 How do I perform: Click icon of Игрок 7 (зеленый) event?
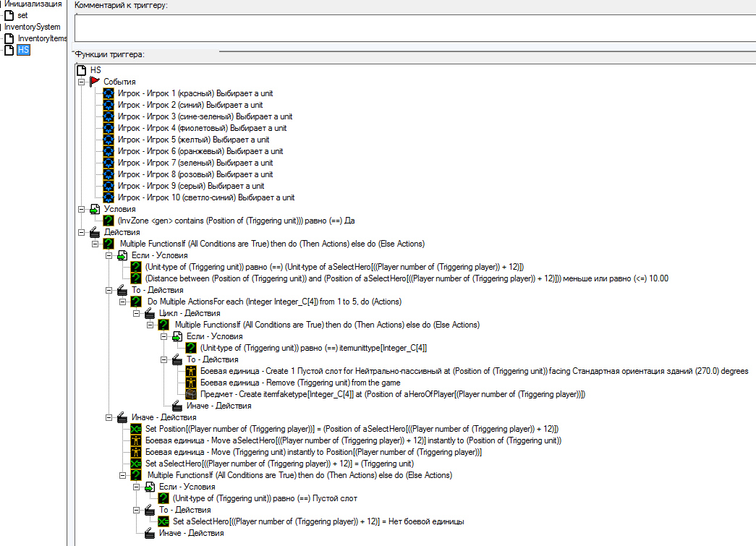109,163
